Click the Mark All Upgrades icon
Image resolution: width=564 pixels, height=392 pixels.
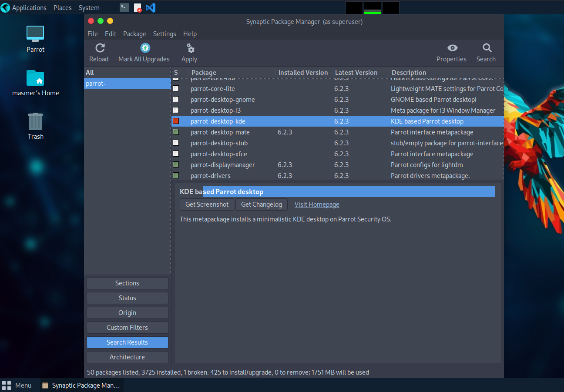145,48
